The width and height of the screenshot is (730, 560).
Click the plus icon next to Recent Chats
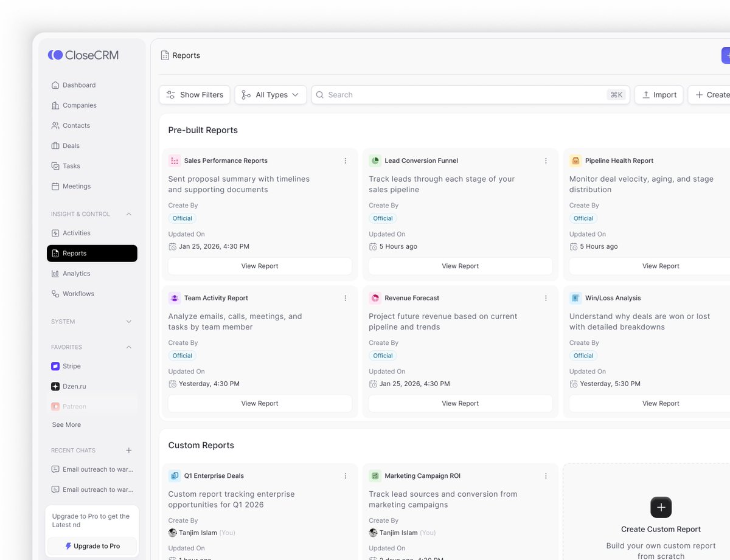coord(128,451)
